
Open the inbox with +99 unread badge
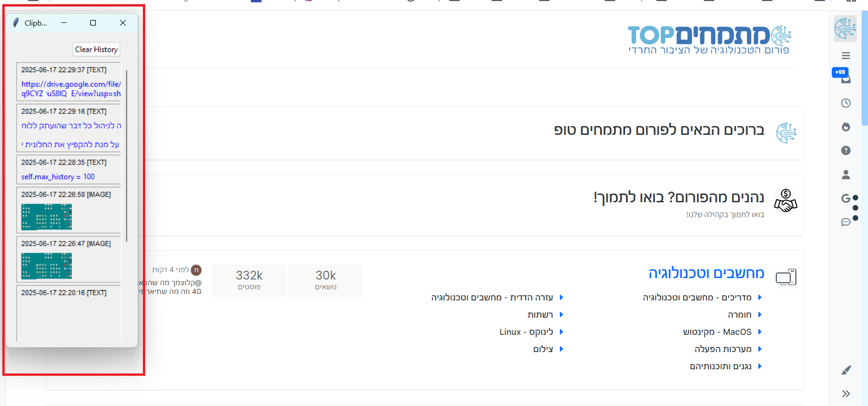pyautogui.click(x=846, y=79)
